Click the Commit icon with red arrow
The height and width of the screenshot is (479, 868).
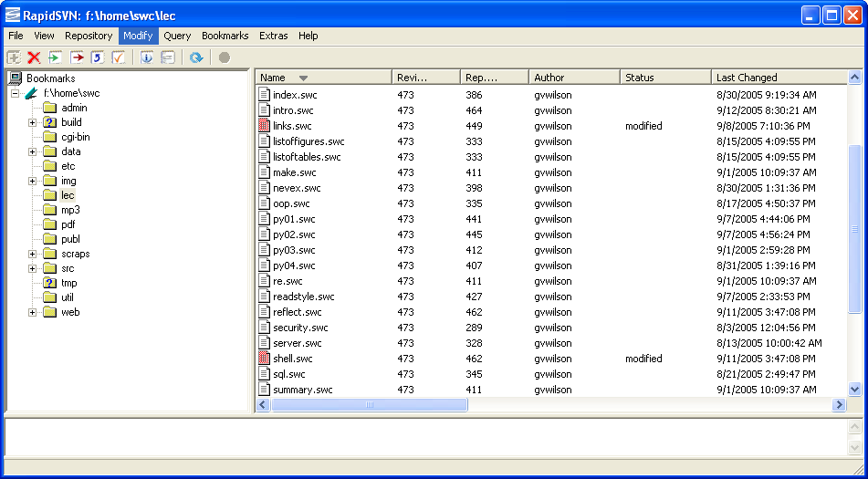(x=77, y=57)
